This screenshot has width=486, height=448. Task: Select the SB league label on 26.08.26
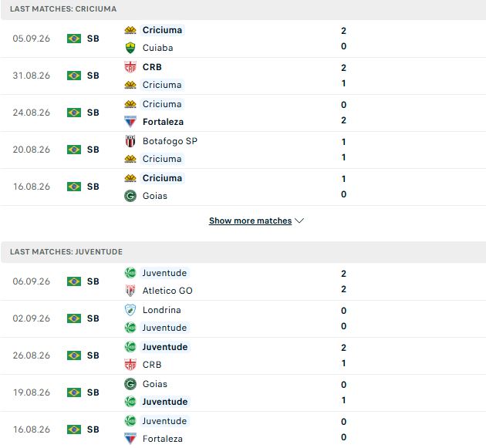pos(93,355)
